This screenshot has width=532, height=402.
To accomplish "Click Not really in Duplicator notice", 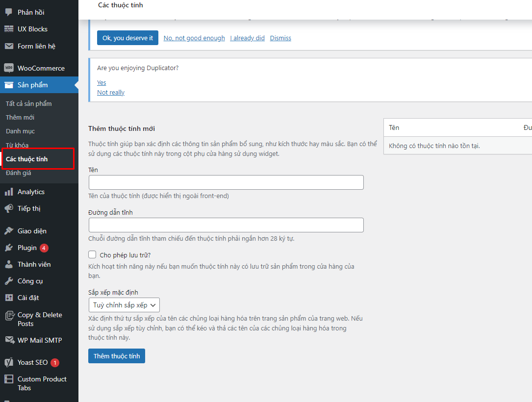I will tap(111, 93).
